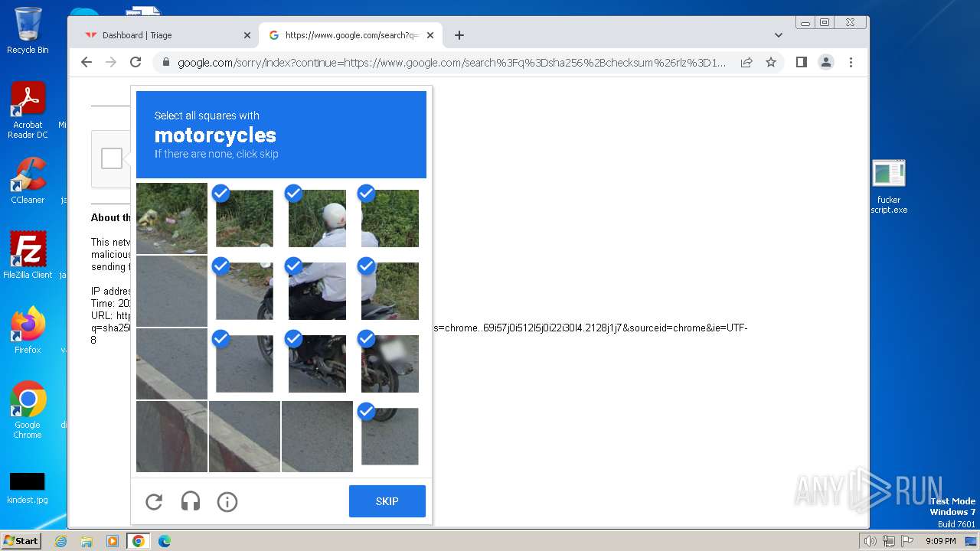Bookmark this tab with the star

(x=771, y=63)
